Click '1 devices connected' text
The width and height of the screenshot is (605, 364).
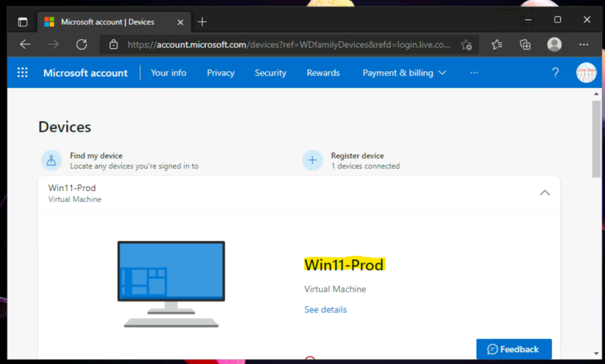pyautogui.click(x=365, y=166)
